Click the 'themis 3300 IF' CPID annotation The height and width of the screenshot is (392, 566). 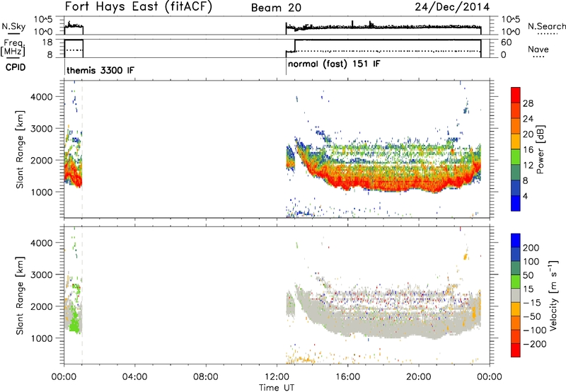[100, 70]
